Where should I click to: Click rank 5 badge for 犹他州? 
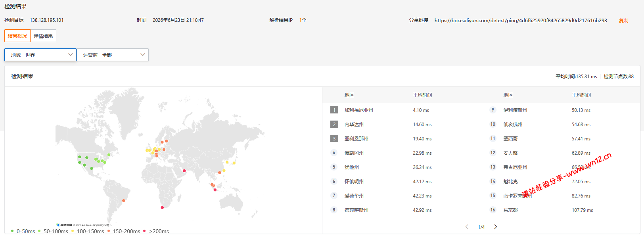click(334, 167)
